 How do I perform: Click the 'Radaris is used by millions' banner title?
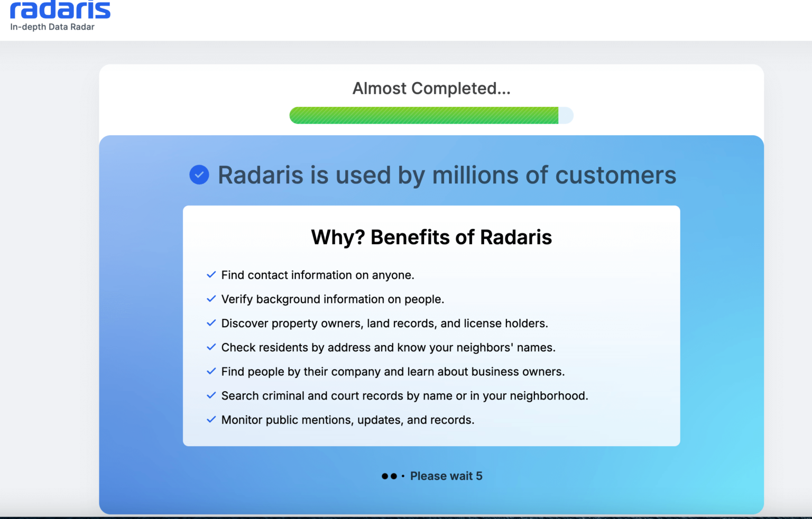447,174
